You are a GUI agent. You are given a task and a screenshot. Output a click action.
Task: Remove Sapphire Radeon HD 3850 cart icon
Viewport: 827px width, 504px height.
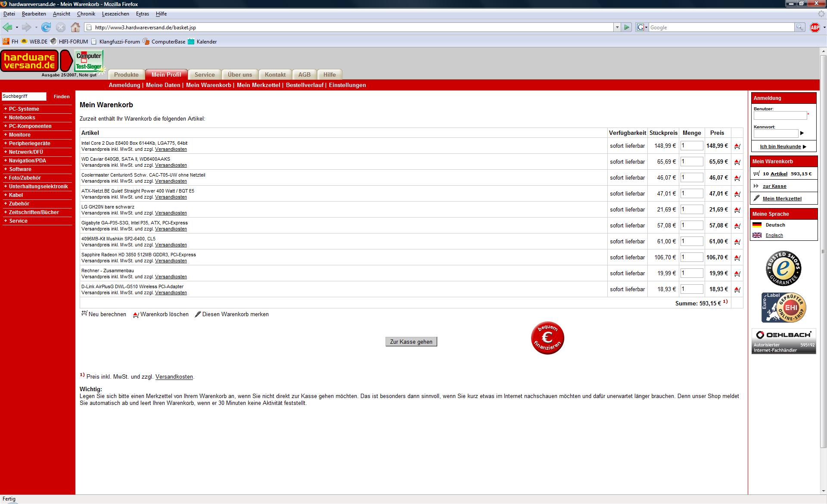click(x=737, y=258)
